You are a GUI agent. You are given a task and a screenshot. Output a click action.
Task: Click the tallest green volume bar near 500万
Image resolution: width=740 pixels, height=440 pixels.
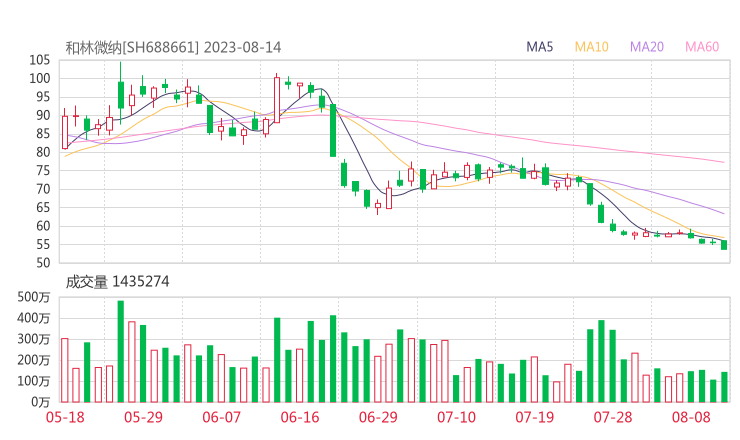120,351
